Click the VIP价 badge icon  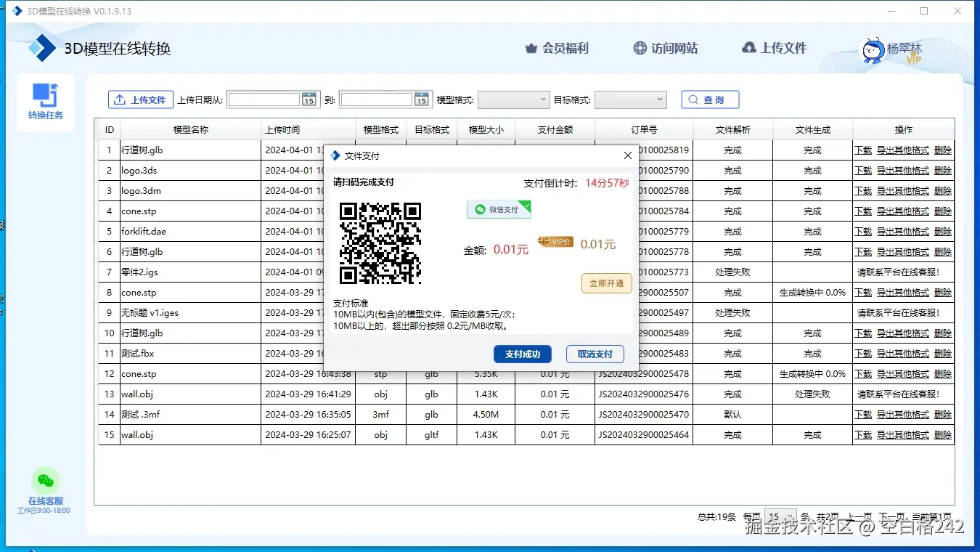pyautogui.click(x=555, y=242)
